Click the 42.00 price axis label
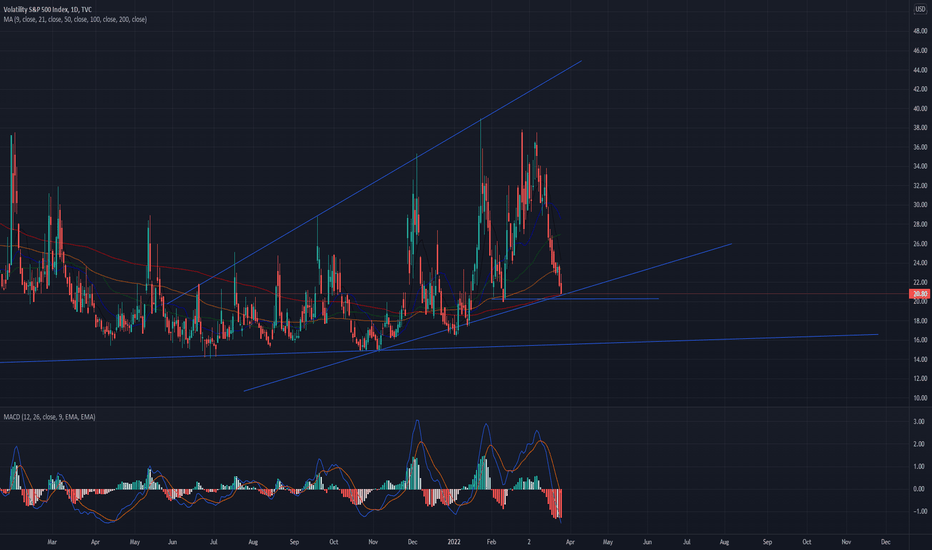The image size is (932, 550). pyautogui.click(x=920, y=89)
